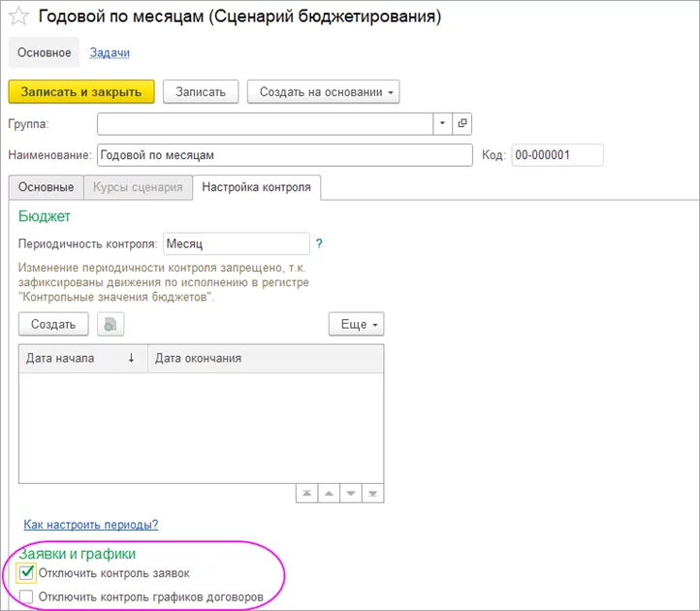This screenshot has width=700, height=611.
Task: Enable Отключить контроль графиков договоров
Action: [26, 597]
